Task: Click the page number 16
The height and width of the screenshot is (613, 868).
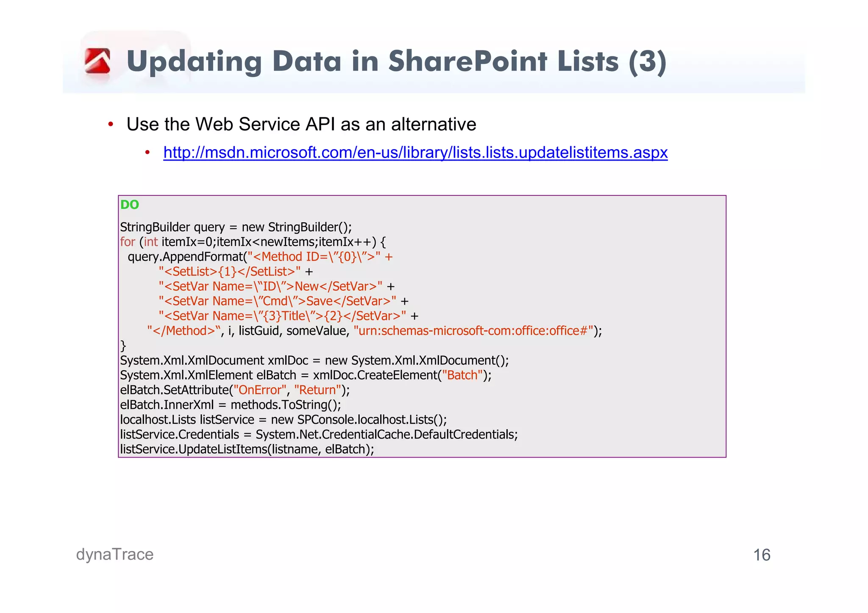Action: (x=762, y=555)
